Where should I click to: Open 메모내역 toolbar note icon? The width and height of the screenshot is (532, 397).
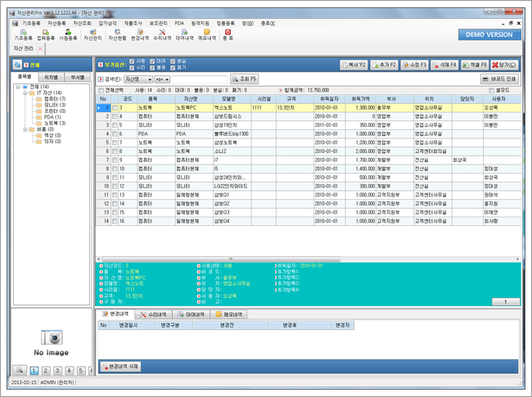pyautogui.click(x=207, y=34)
